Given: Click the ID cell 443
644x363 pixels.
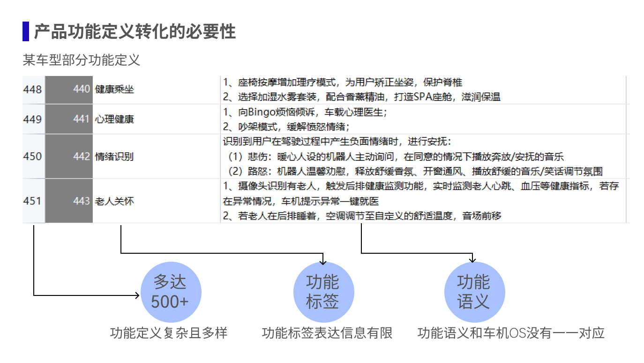Looking at the screenshot, I should point(69,201).
